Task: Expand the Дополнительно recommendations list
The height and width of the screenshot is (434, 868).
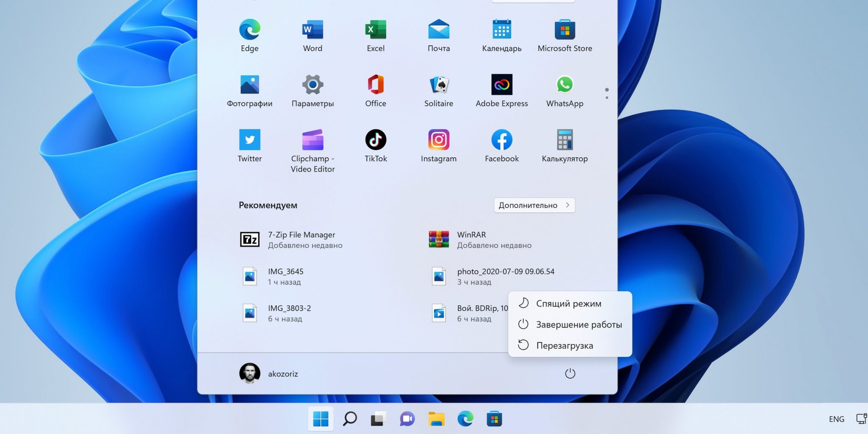Action: tap(534, 205)
